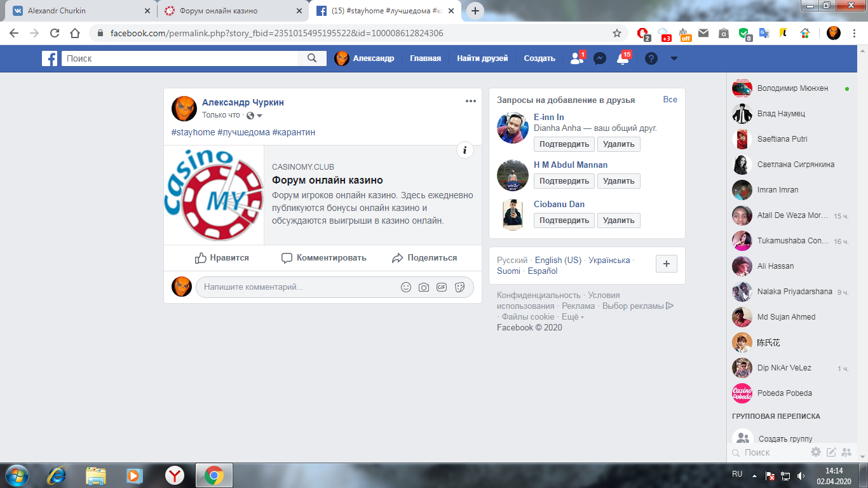Switch language to English (US)
The image size is (868, 488).
[x=558, y=260]
